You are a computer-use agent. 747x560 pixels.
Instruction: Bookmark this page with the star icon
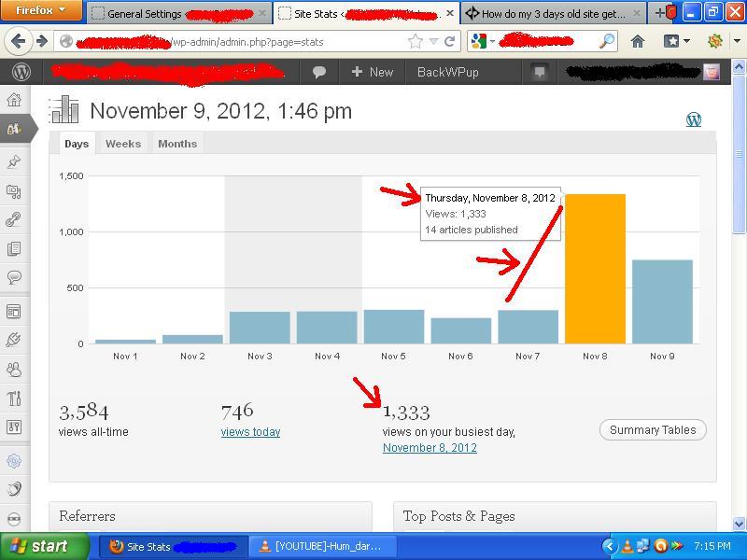416,41
